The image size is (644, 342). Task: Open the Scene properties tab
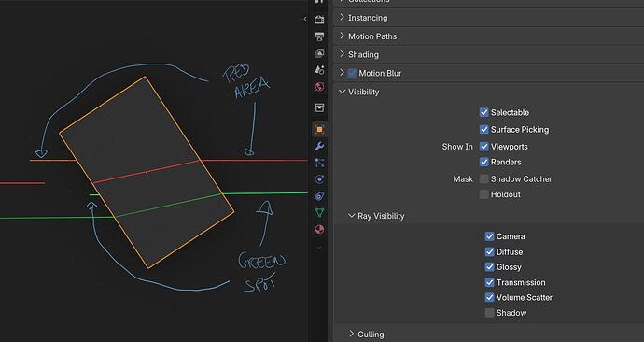tap(319, 70)
